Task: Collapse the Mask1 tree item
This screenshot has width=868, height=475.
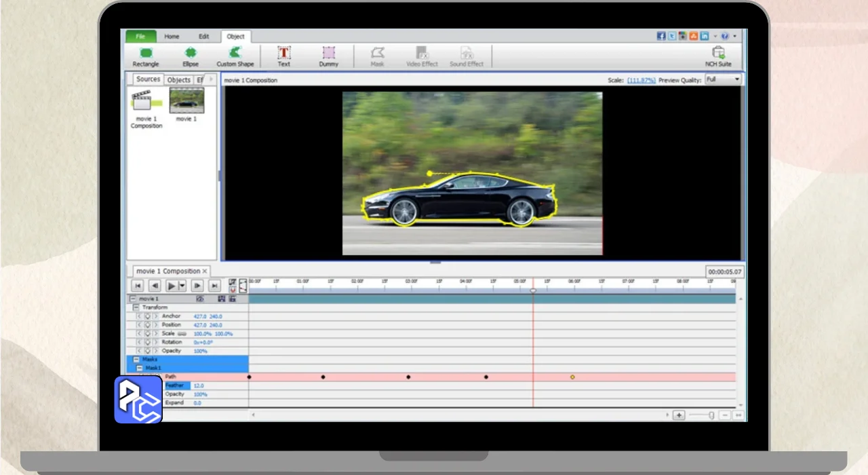Action: point(140,368)
